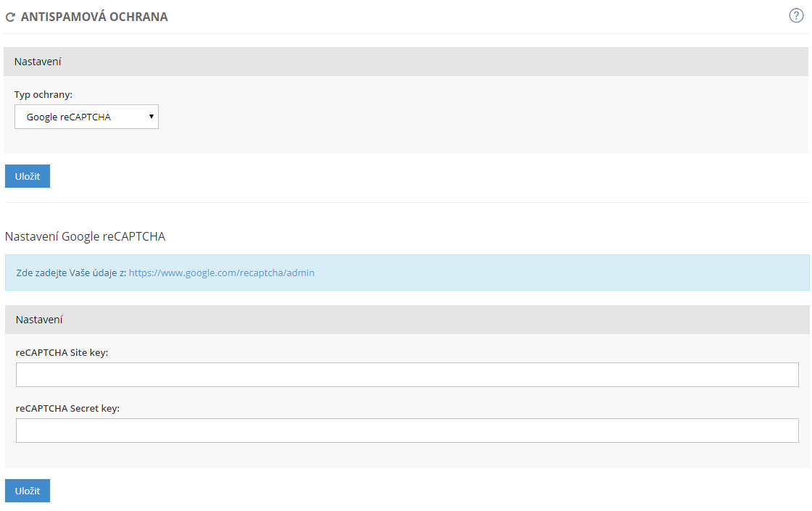Screen dimensions: 812x511
Task: Click the selected Google reCAPTCHA value text
Action: (x=69, y=117)
